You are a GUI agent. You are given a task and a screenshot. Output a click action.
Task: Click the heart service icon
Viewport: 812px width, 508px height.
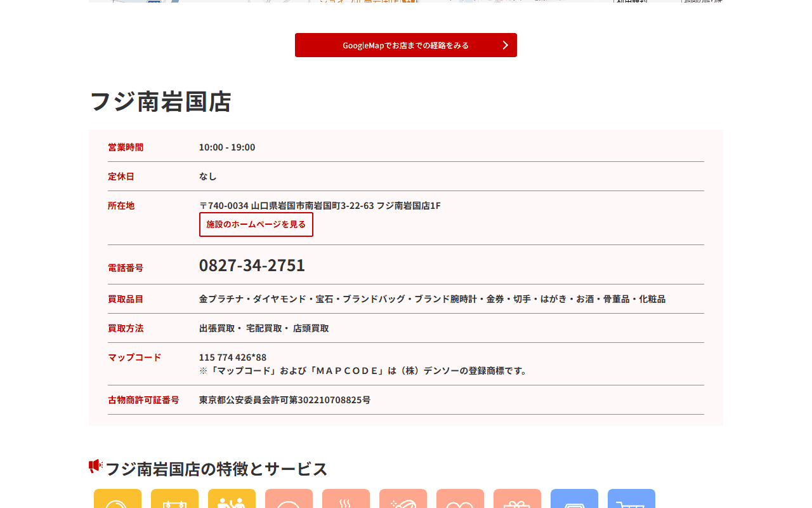point(460,498)
